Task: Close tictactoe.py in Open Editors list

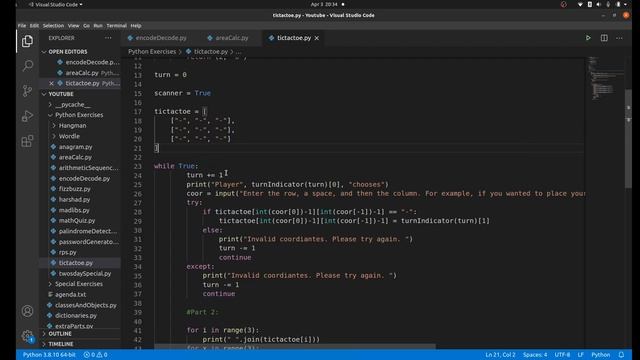Action: [51, 83]
